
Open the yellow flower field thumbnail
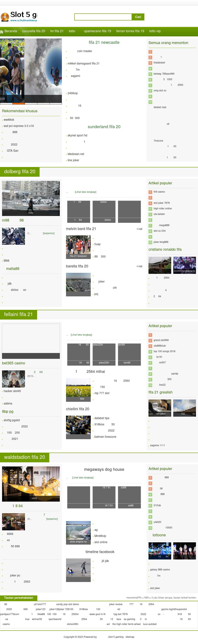coord(78,389)
